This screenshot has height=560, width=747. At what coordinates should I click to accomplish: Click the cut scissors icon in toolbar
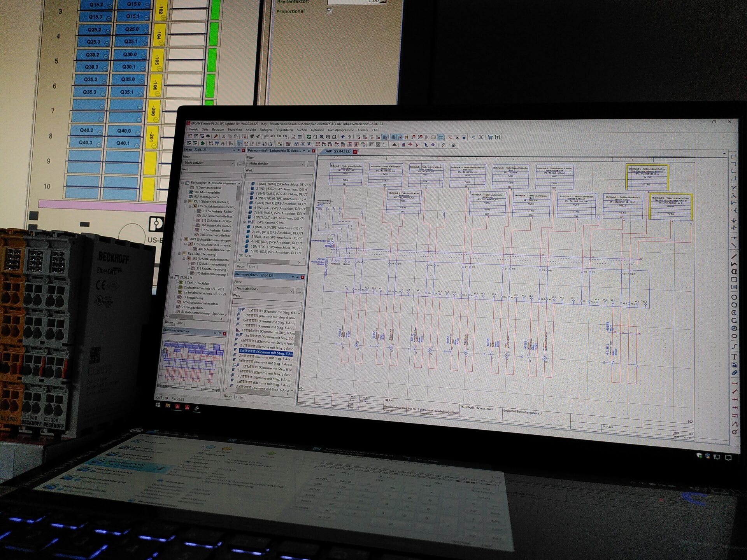tap(224, 136)
